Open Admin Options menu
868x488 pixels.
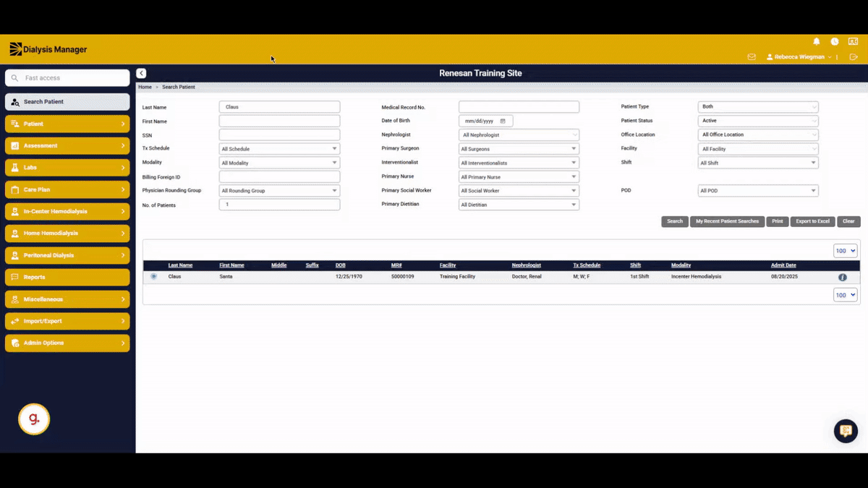click(x=67, y=343)
